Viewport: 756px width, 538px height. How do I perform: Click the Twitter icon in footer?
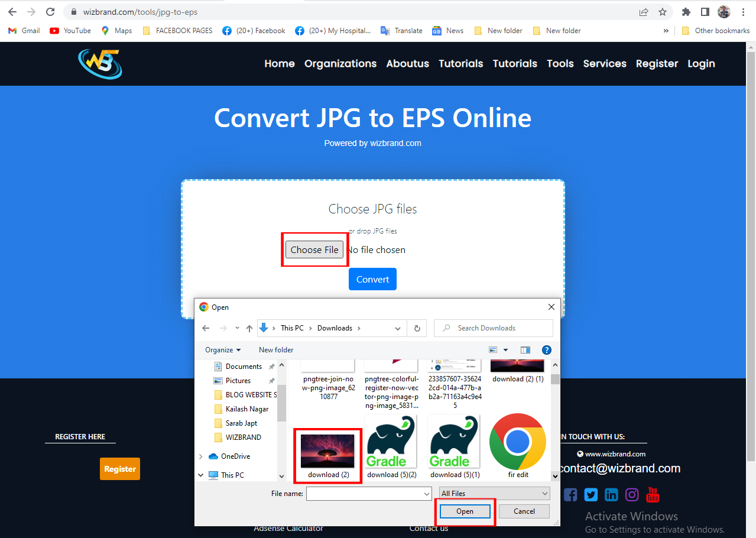pos(590,494)
